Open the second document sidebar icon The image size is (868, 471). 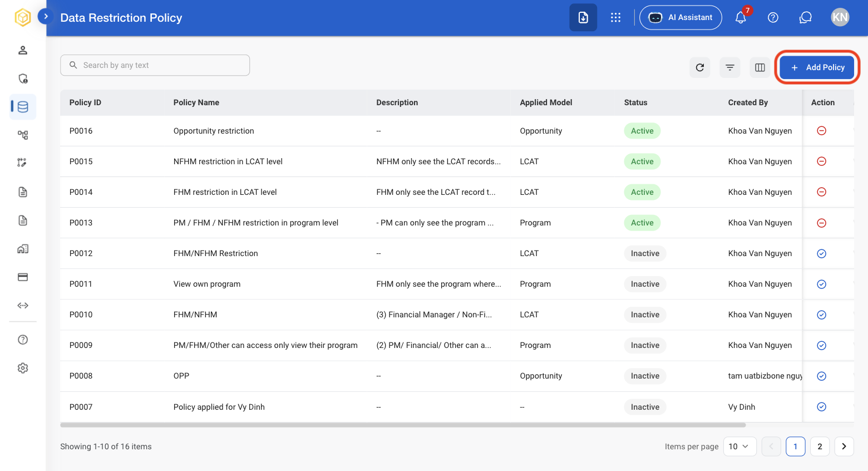coord(23,220)
